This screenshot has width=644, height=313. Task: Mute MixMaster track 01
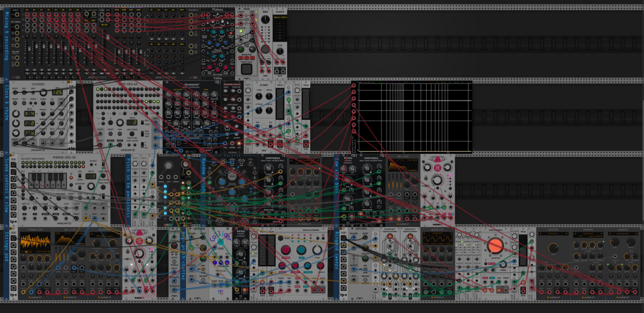coord(27,69)
